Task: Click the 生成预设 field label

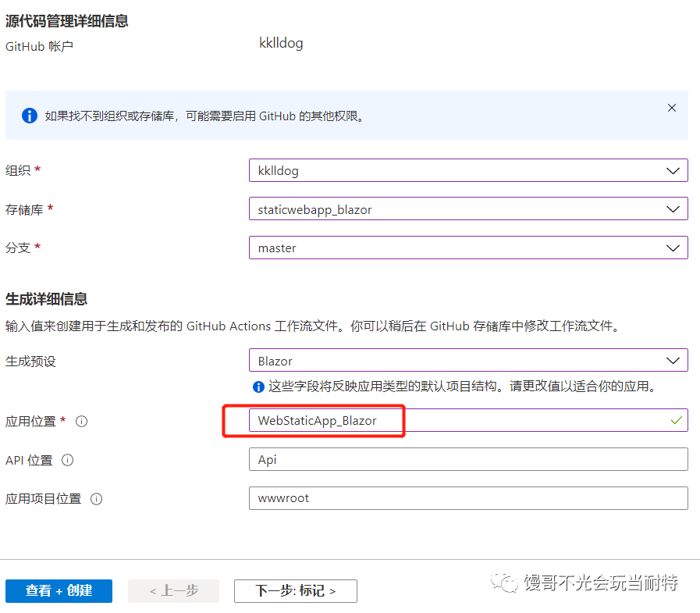Action: tap(30, 361)
